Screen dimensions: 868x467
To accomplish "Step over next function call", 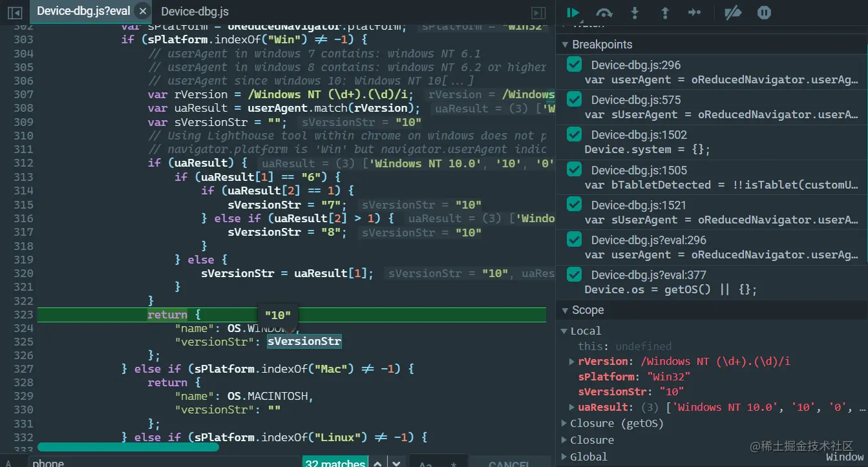I will pos(604,12).
